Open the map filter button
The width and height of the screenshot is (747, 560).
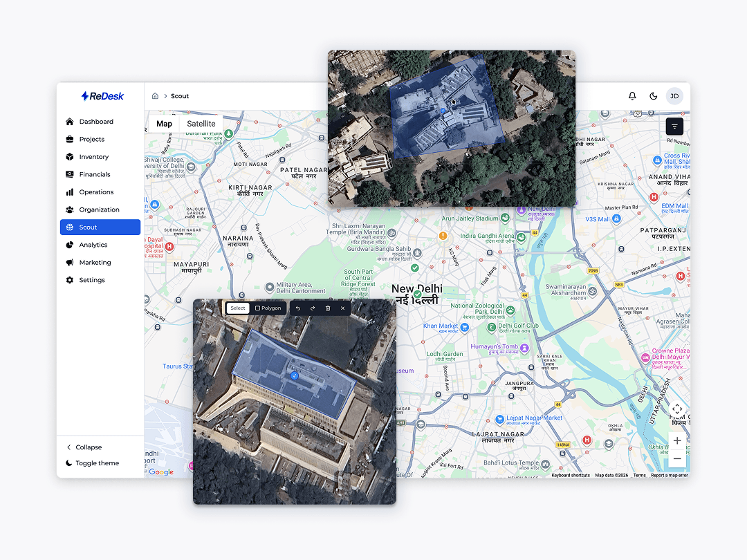674,127
